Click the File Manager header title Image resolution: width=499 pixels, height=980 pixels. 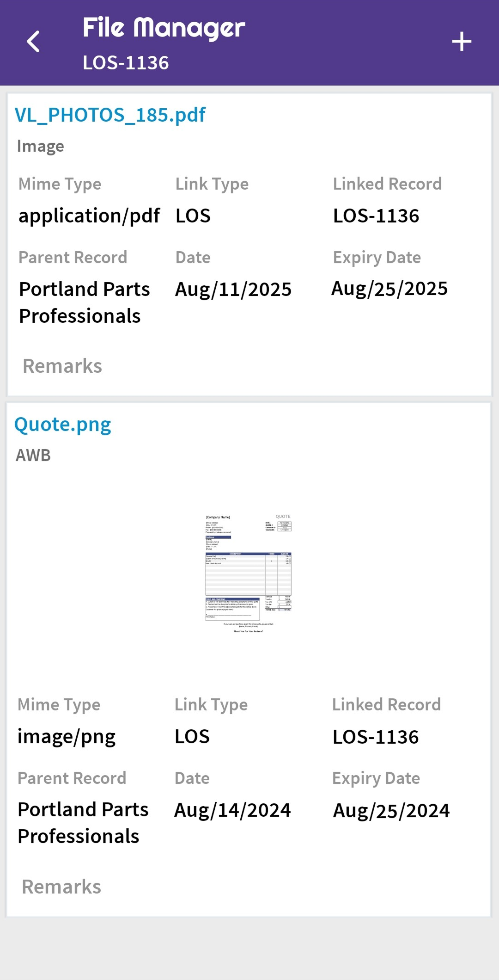(164, 28)
